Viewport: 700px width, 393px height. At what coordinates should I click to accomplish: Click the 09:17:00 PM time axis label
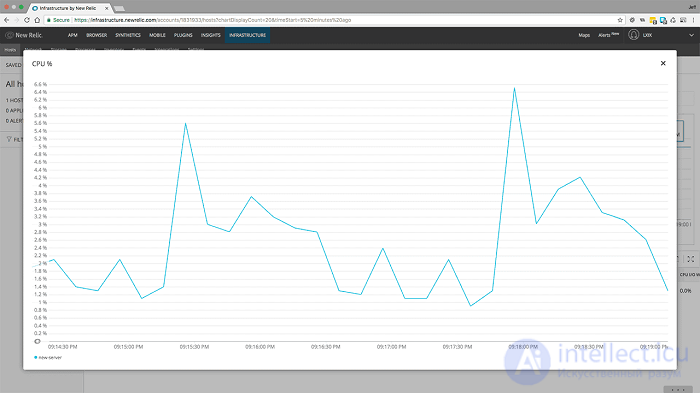point(392,347)
